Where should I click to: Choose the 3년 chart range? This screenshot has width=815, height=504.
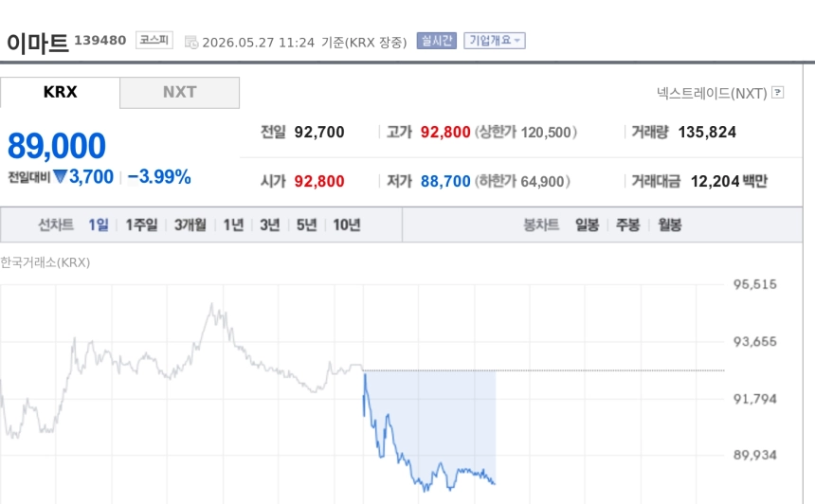[x=270, y=225]
